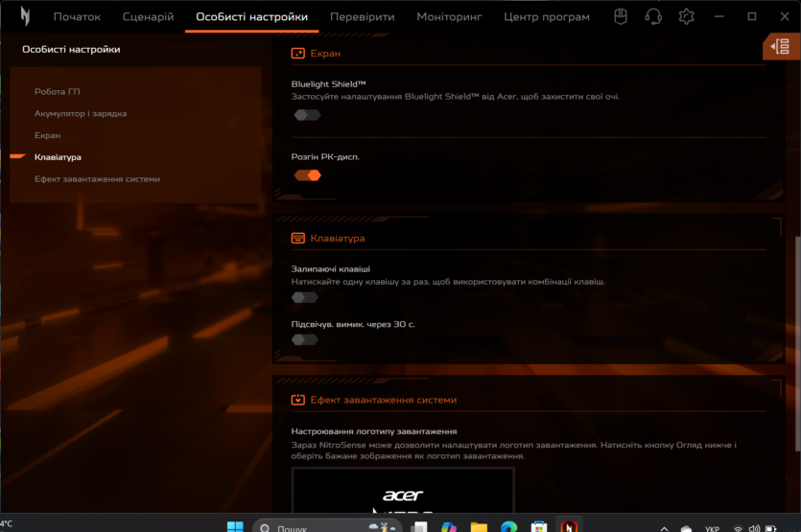Select Клавіатура in sidebar
Viewport: 801px width, 532px height.
[58, 157]
